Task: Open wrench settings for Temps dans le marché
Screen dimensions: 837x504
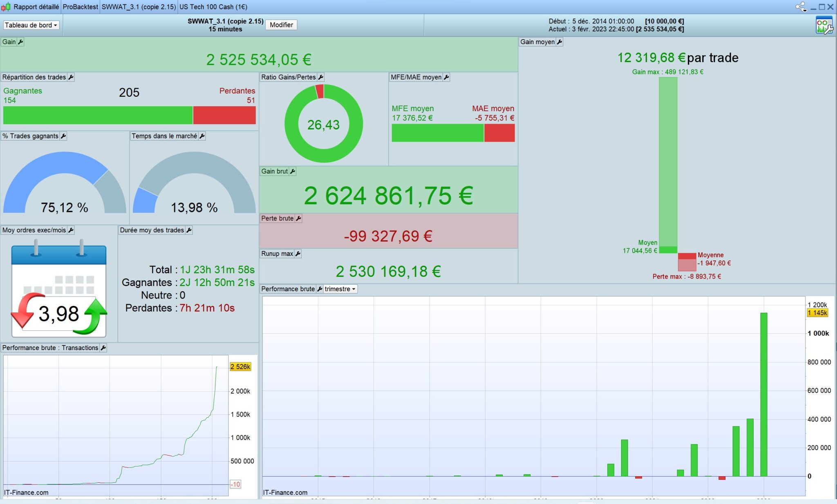Action: [202, 136]
